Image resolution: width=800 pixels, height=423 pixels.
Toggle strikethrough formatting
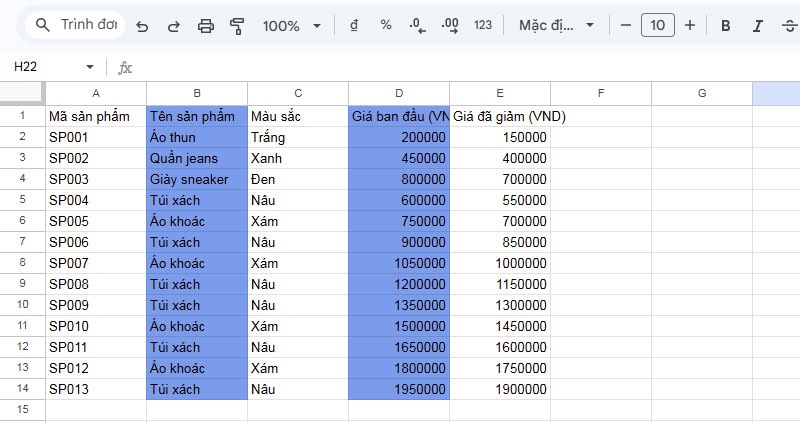coord(789,26)
